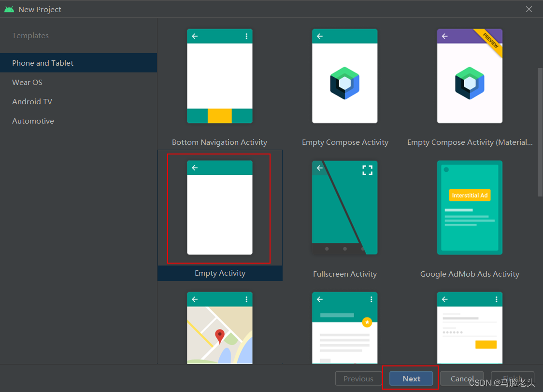Open the Android TV templates
This screenshot has height=392, width=543.
(78, 101)
